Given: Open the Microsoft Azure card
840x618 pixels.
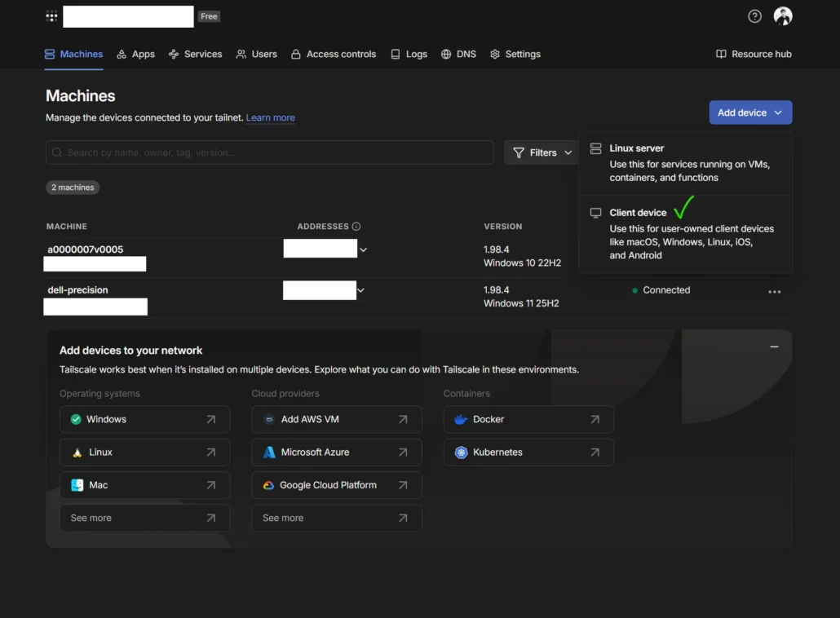Looking at the screenshot, I should (337, 452).
